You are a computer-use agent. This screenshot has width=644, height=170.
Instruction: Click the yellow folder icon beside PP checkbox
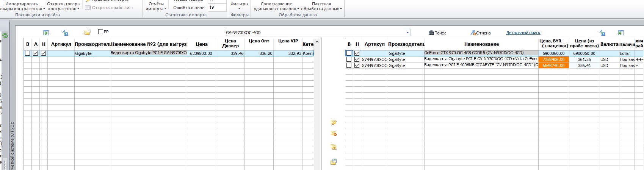tap(88, 32)
